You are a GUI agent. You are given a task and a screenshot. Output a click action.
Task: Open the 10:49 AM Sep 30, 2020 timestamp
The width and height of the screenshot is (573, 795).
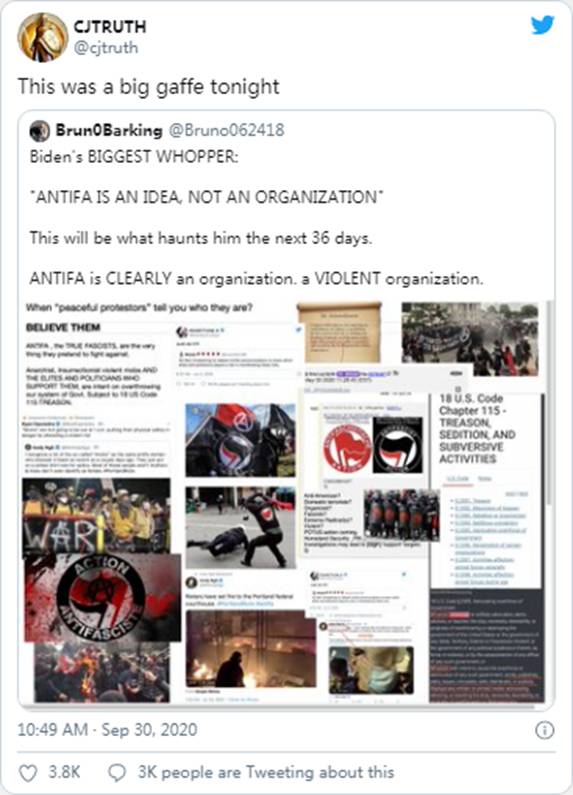pos(108,730)
